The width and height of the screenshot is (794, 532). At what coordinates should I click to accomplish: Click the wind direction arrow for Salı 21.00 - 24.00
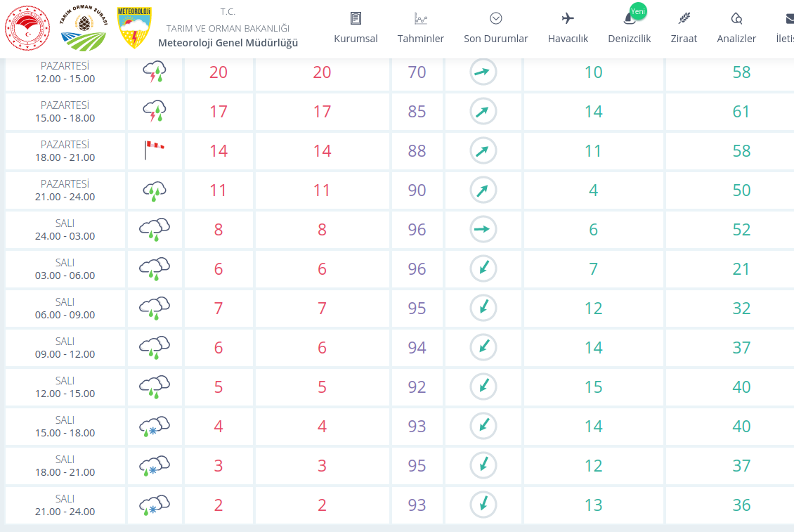(x=483, y=505)
